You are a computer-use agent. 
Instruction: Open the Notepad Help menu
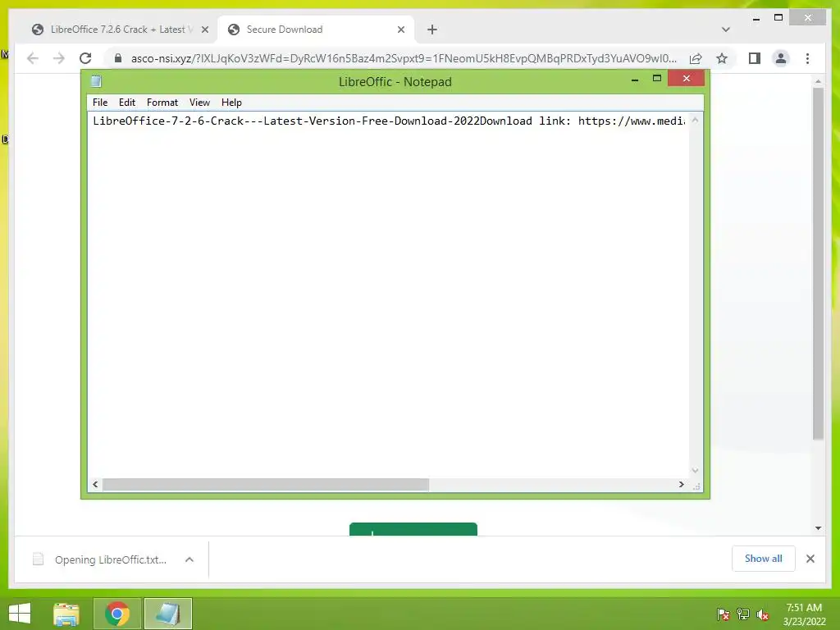click(231, 103)
